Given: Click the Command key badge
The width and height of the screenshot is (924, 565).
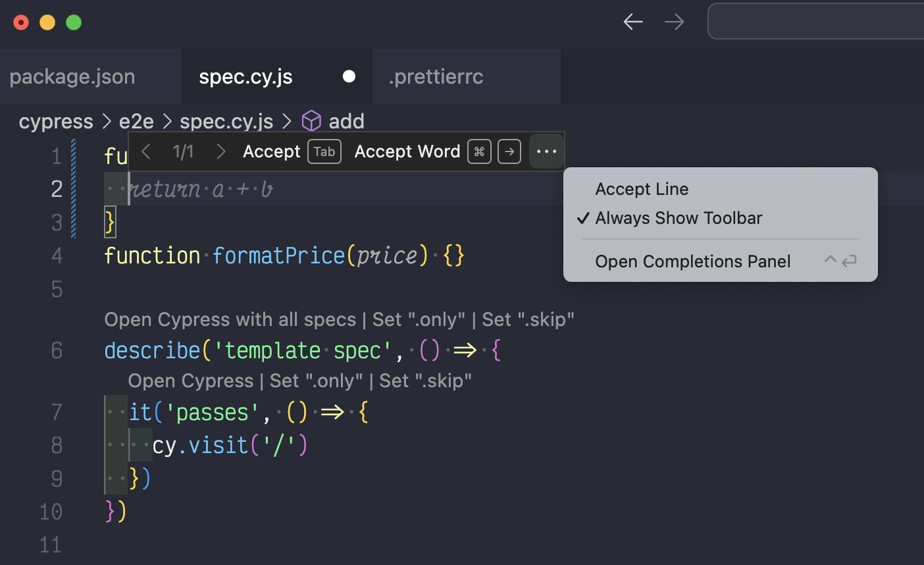Looking at the screenshot, I should [480, 151].
